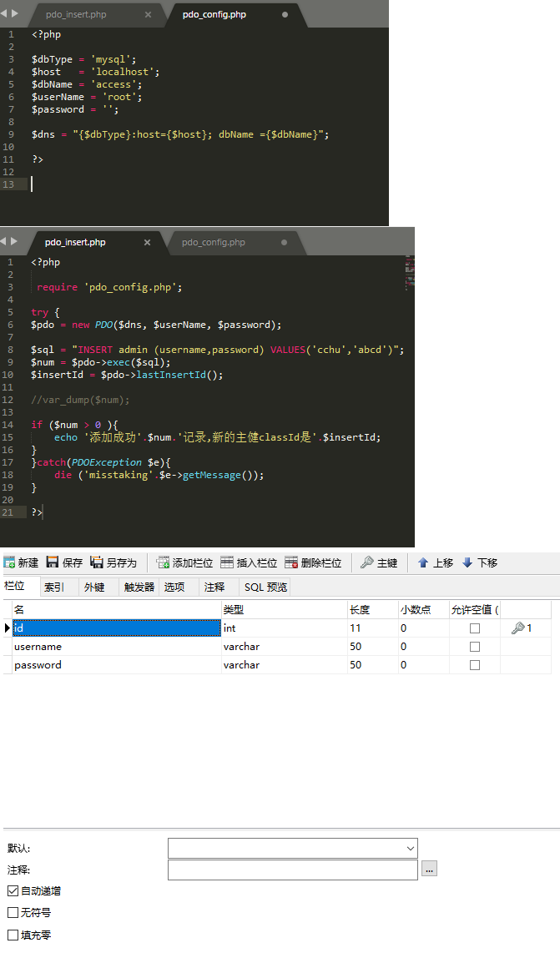Switch to the SQL 预览 tab
The height and width of the screenshot is (953, 560).
coord(265,587)
